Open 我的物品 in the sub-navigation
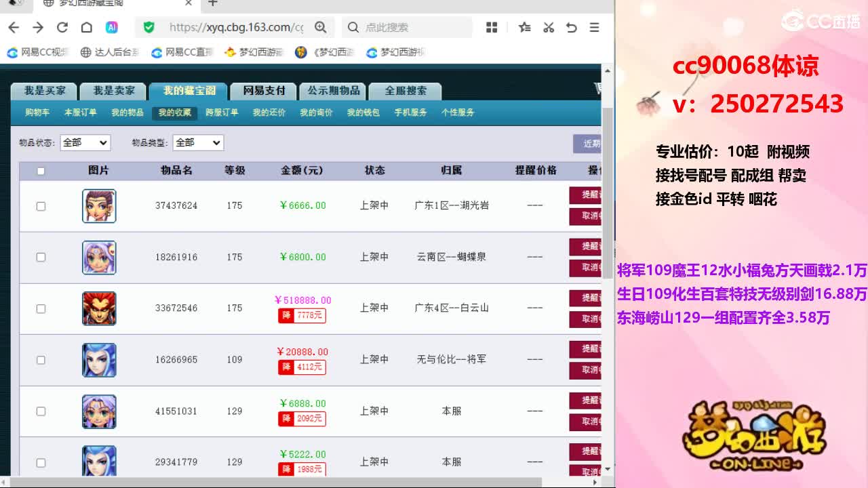 coord(127,113)
